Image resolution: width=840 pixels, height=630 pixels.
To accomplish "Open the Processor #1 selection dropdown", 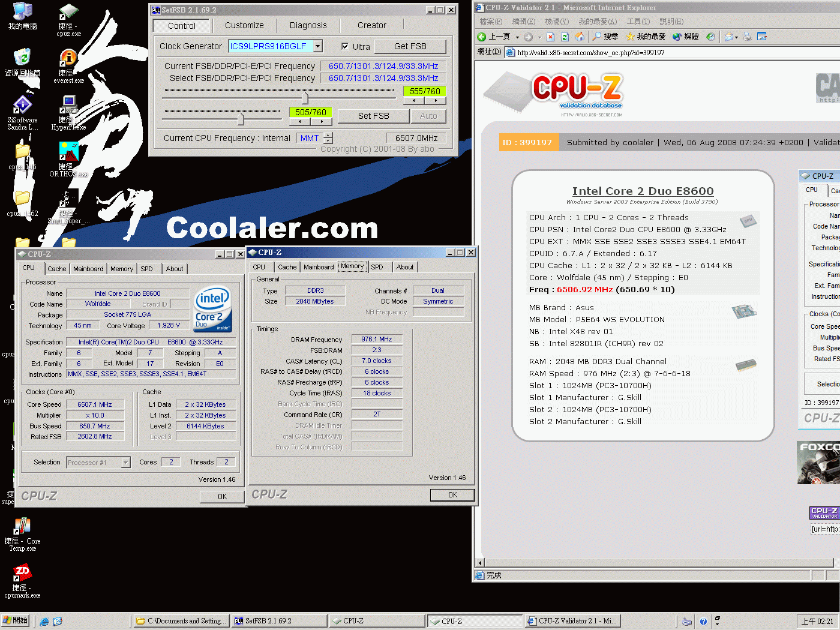I will [x=126, y=463].
